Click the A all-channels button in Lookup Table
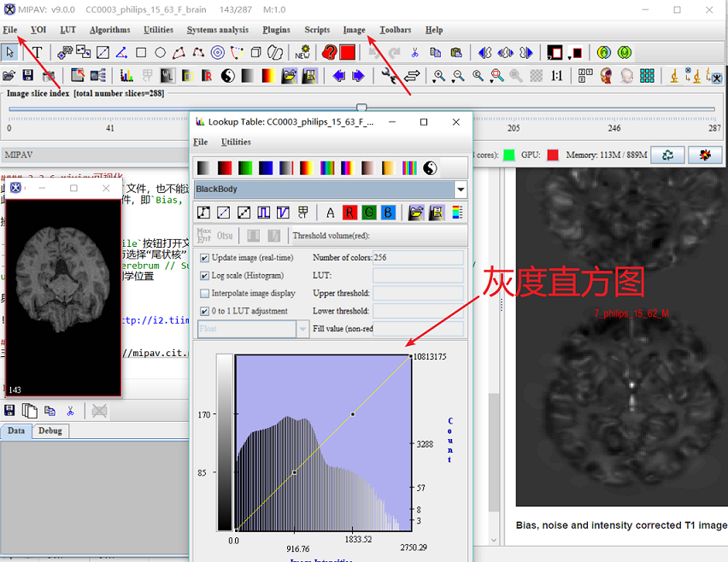 click(330, 213)
